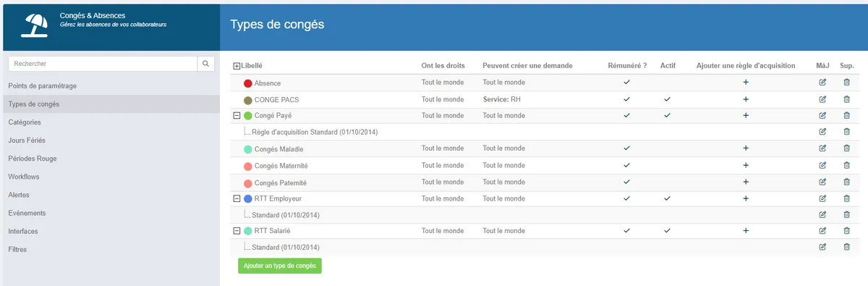The image size is (868, 286).
Task: Edit Standard rule under RTT Employeur
Action: 822,215
